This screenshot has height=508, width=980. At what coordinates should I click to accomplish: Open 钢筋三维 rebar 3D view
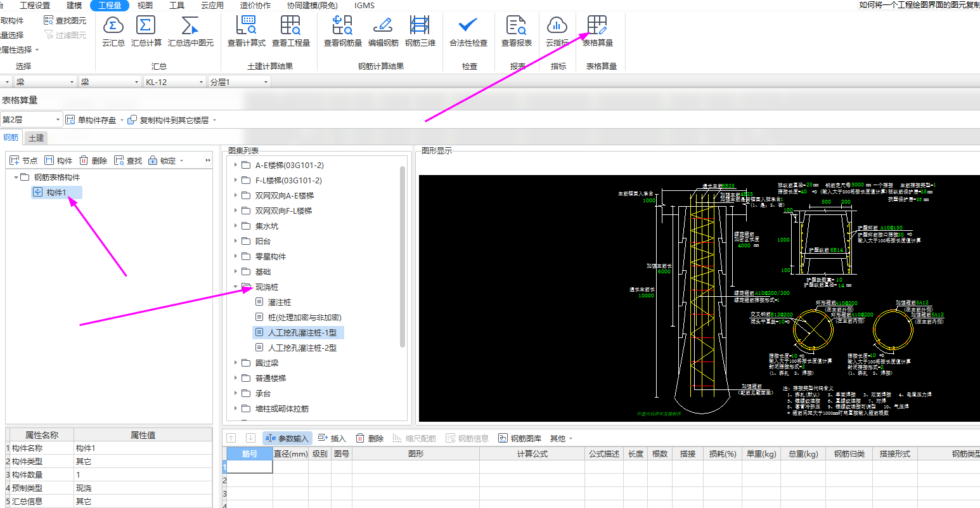pyautogui.click(x=420, y=31)
